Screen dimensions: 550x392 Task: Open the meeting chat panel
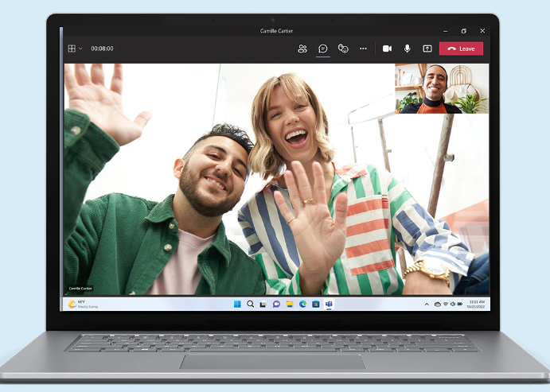point(323,49)
